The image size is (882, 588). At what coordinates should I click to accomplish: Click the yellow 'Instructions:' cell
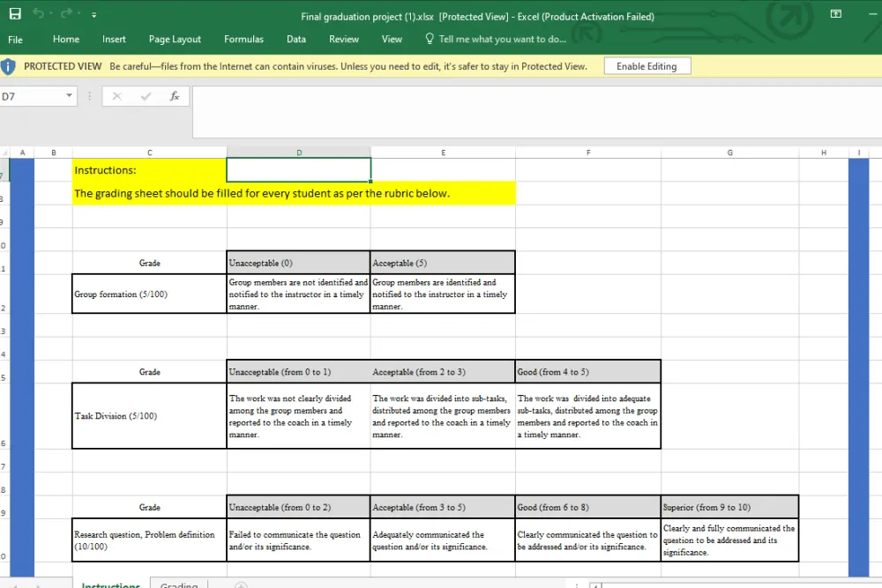click(x=150, y=170)
